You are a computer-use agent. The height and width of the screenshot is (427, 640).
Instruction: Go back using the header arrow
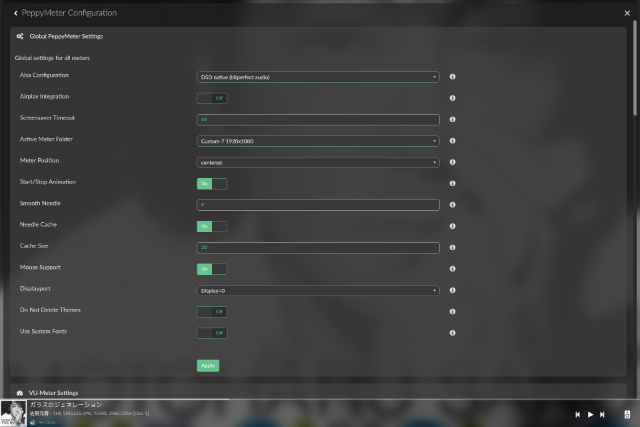click(x=16, y=13)
